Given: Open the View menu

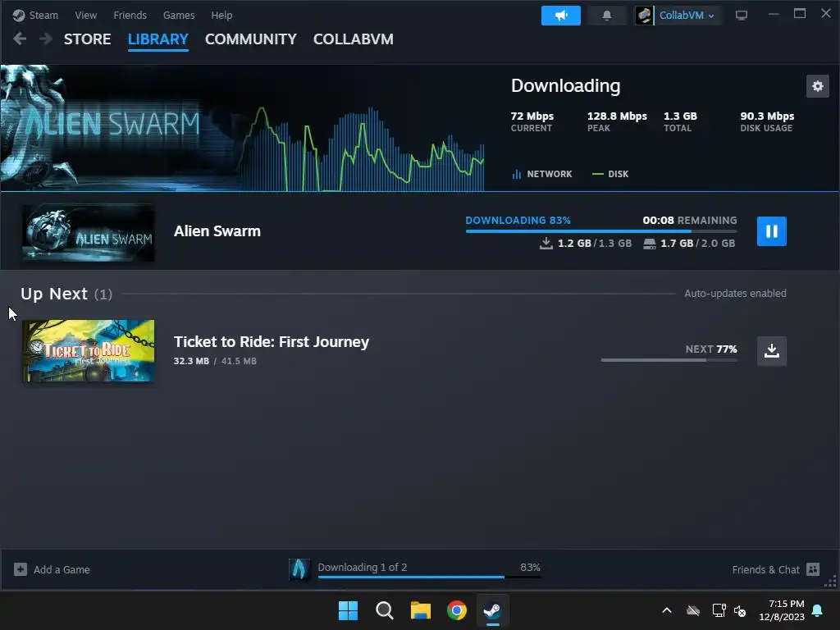Looking at the screenshot, I should [x=85, y=15].
